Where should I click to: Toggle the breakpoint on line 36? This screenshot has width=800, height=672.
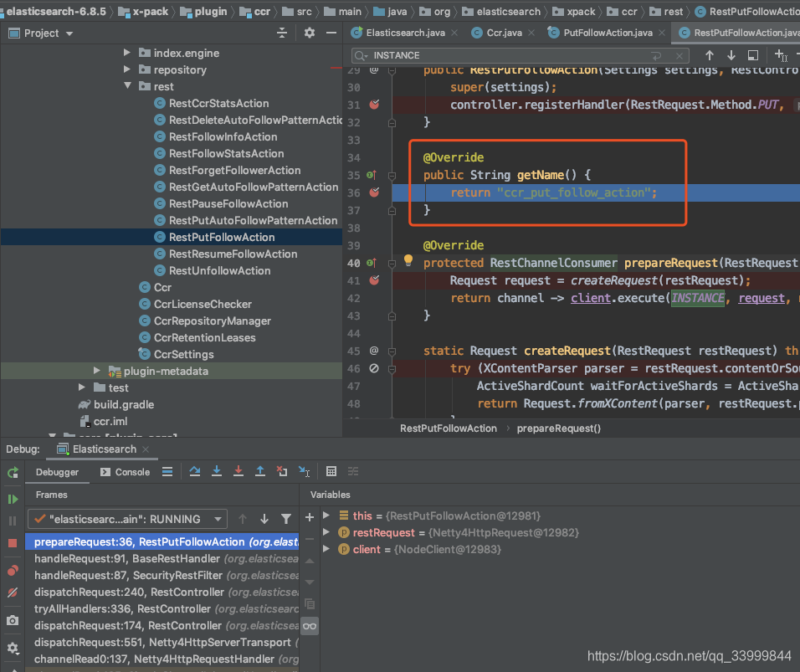(x=373, y=192)
